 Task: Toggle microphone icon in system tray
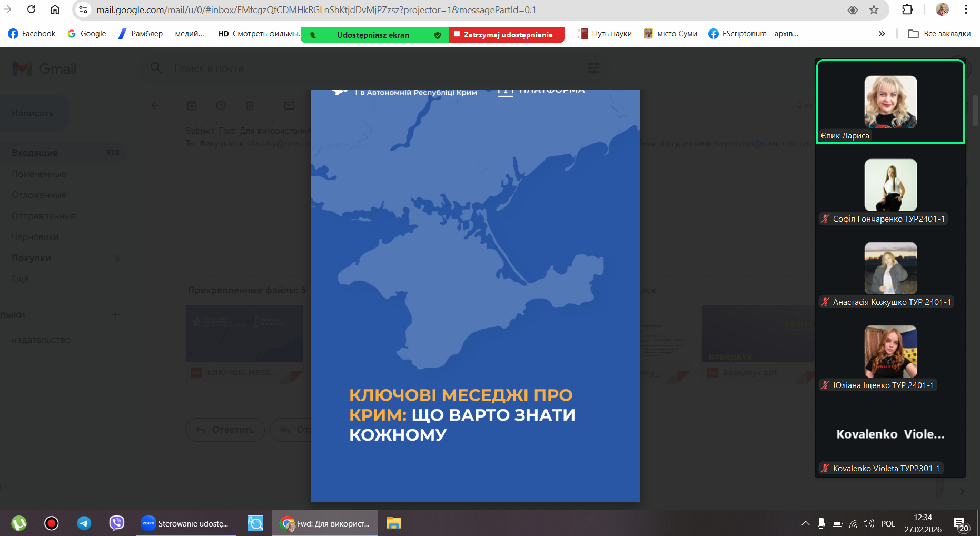[821, 523]
